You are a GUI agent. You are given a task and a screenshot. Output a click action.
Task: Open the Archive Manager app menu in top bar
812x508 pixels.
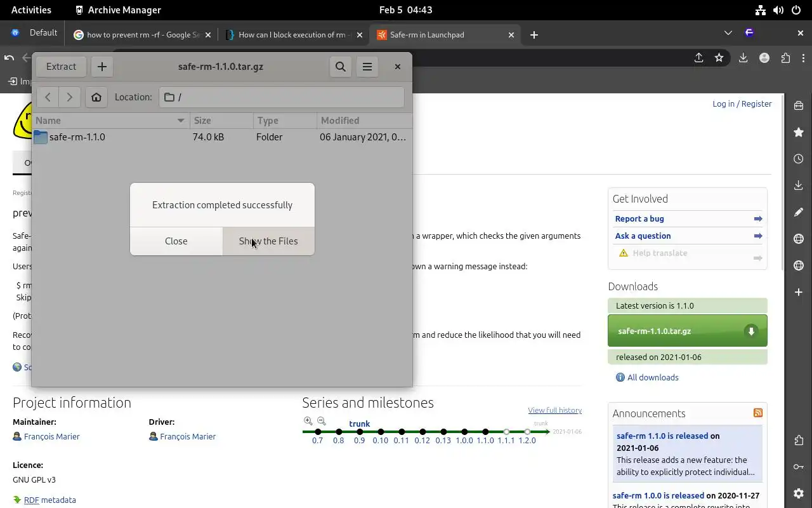click(118, 10)
